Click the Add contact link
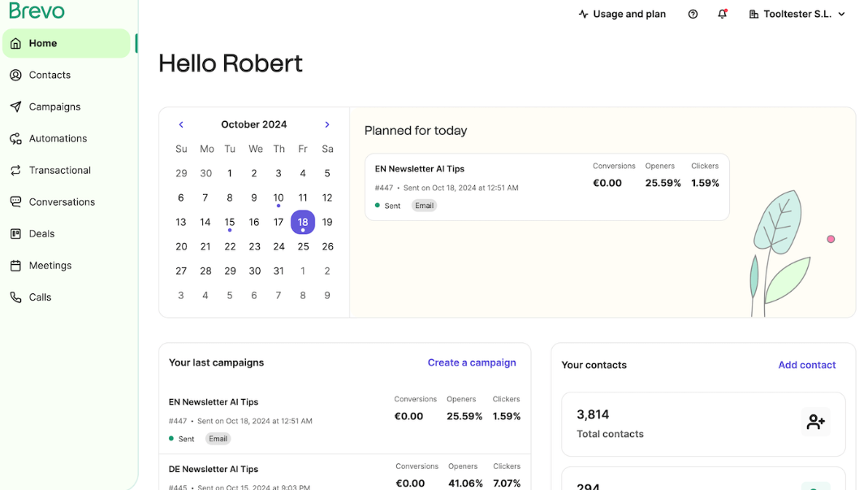 (807, 365)
